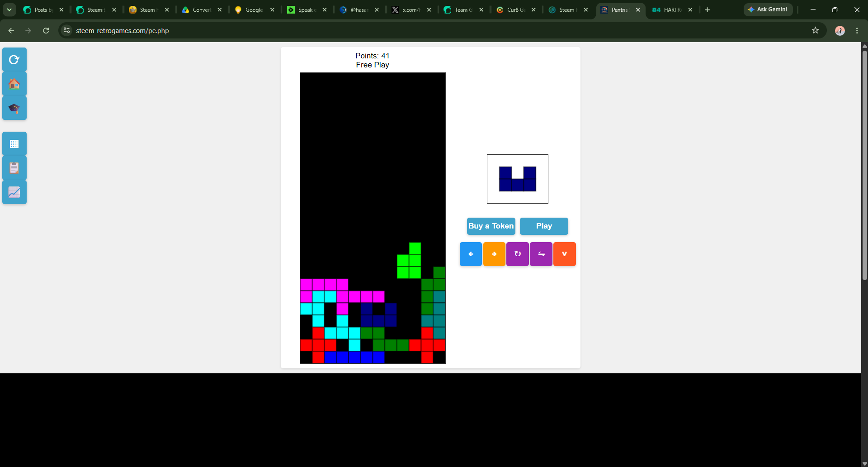Switch to the Speak tab
The width and height of the screenshot is (868, 467).
pyautogui.click(x=306, y=10)
